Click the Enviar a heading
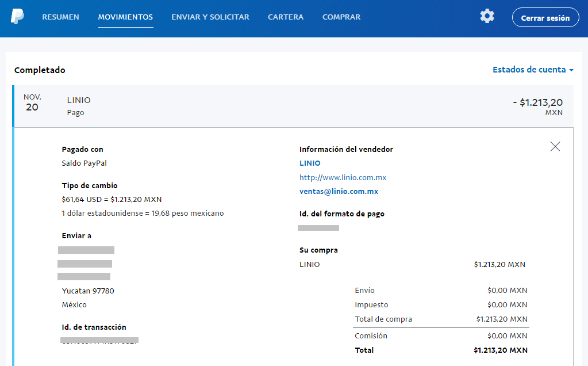The width and height of the screenshot is (588, 366). click(76, 236)
